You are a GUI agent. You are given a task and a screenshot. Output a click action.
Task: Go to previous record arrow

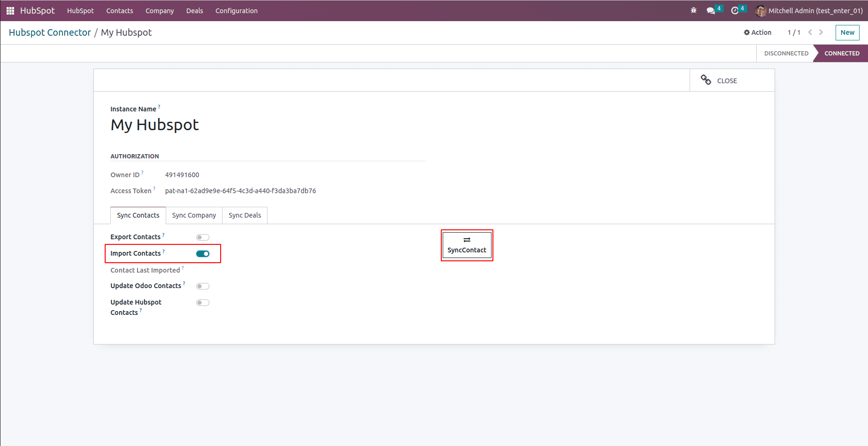click(810, 32)
